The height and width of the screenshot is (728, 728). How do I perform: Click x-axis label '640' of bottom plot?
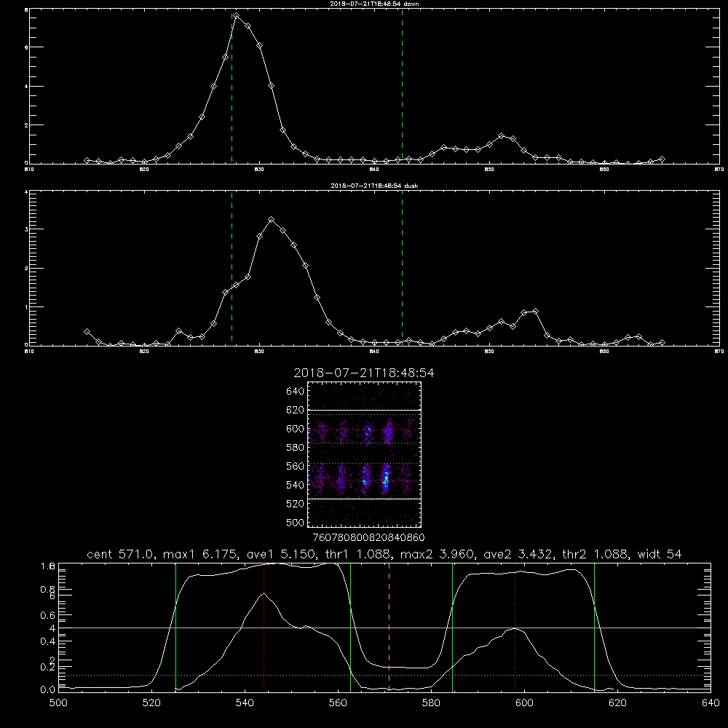coord(711,703)
